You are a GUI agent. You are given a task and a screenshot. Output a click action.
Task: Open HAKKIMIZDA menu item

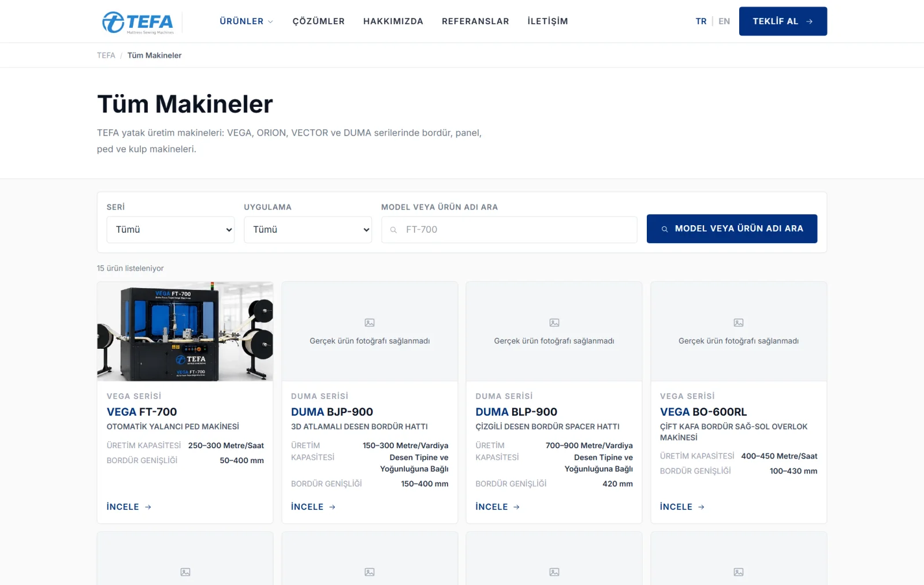[x=393, y=21]
